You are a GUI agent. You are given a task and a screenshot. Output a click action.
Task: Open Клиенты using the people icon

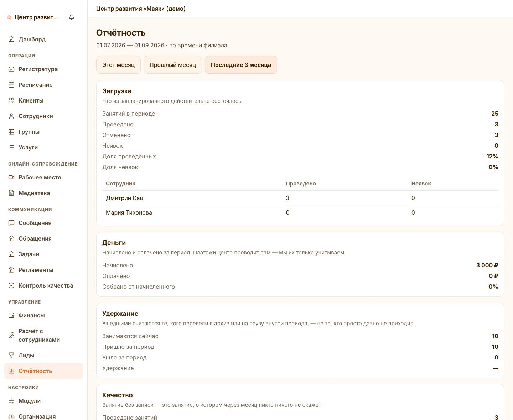click(11, 100)
